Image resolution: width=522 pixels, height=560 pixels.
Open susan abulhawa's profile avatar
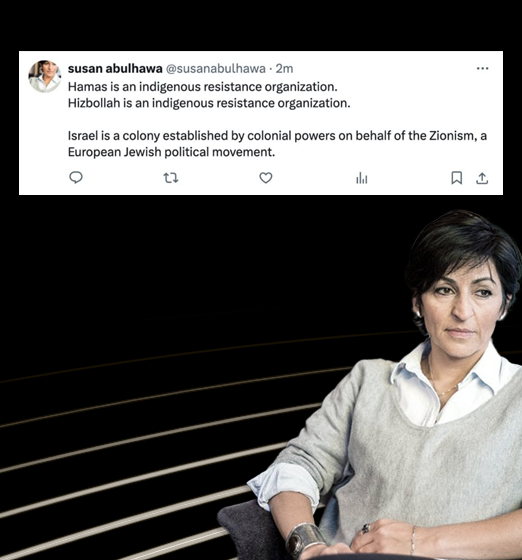[45, 76]
